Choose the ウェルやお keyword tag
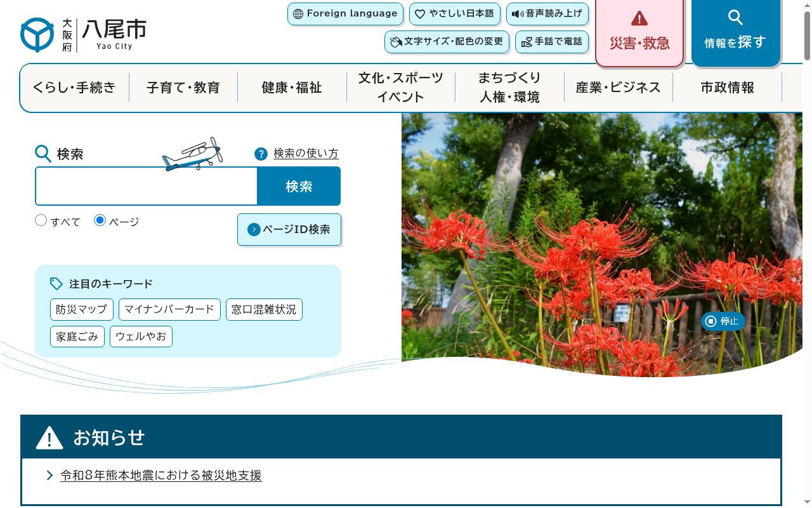 pyautogui.click(x=141, y=337)
